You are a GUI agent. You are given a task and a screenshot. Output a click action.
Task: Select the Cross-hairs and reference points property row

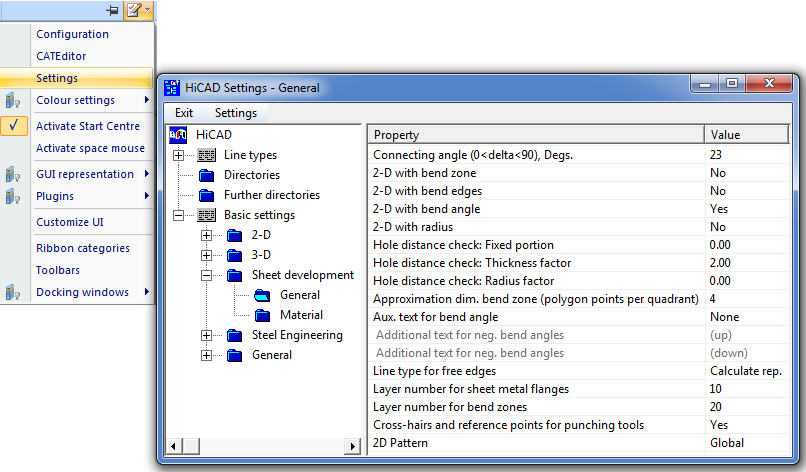pos(579,425)
